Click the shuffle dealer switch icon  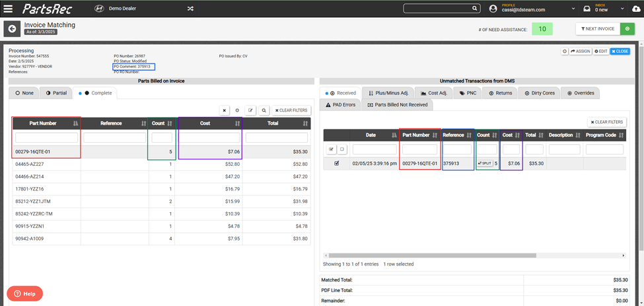(x=191, y=8)
